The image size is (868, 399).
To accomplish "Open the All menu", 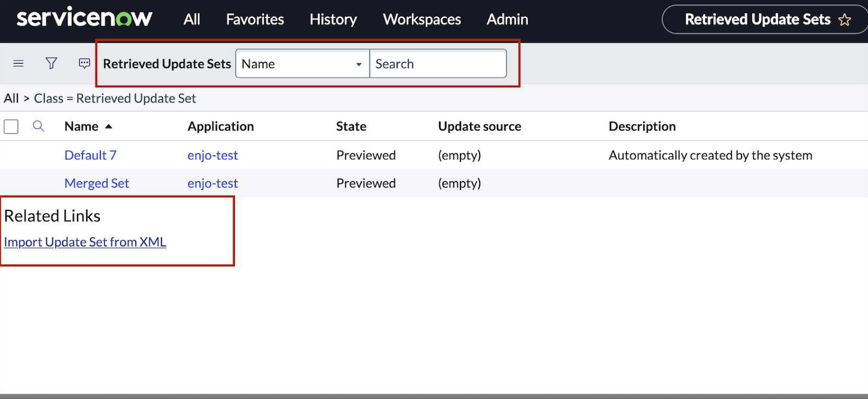I will 192,20.
